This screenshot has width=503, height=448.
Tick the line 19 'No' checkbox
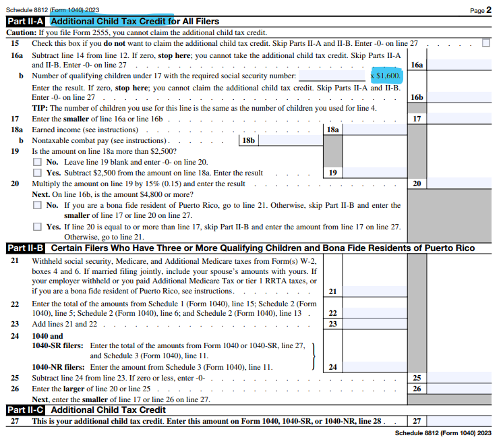pyautogui.click(x=37, y=162)
